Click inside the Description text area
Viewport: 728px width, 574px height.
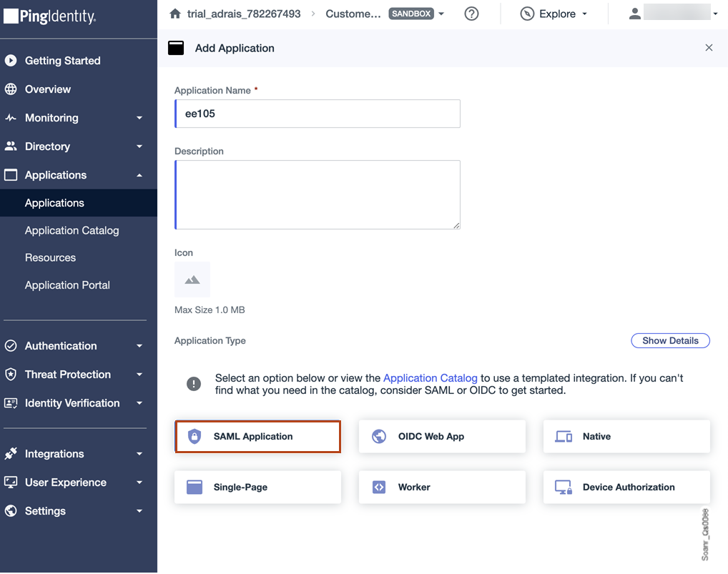click(318, 194)
